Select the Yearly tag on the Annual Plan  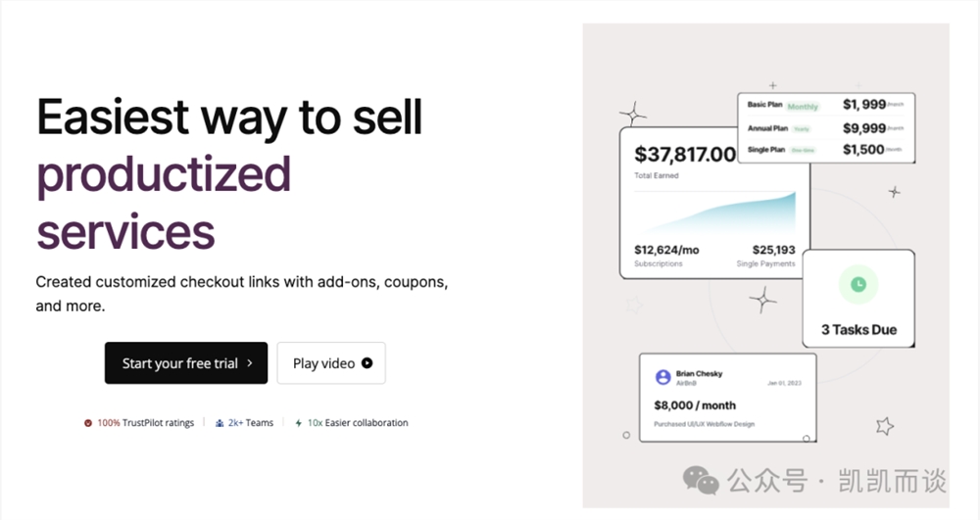(802, 129)
